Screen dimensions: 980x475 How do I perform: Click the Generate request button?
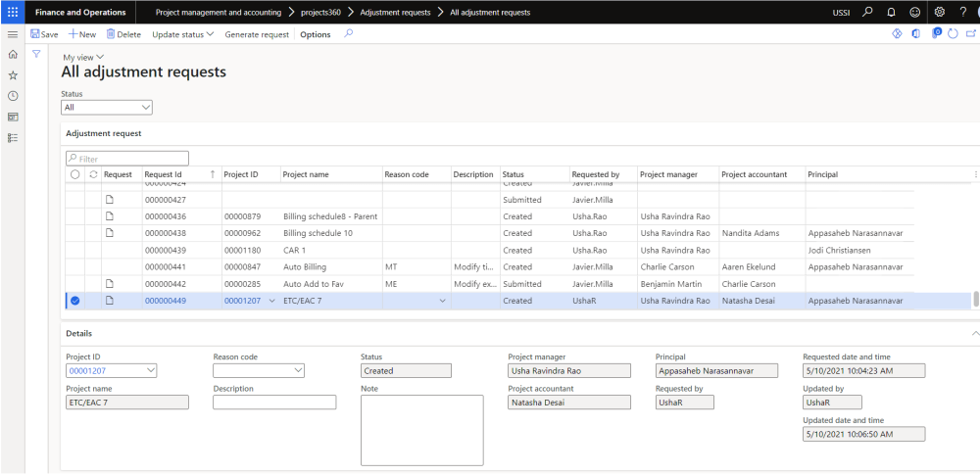tap(257, 34)
